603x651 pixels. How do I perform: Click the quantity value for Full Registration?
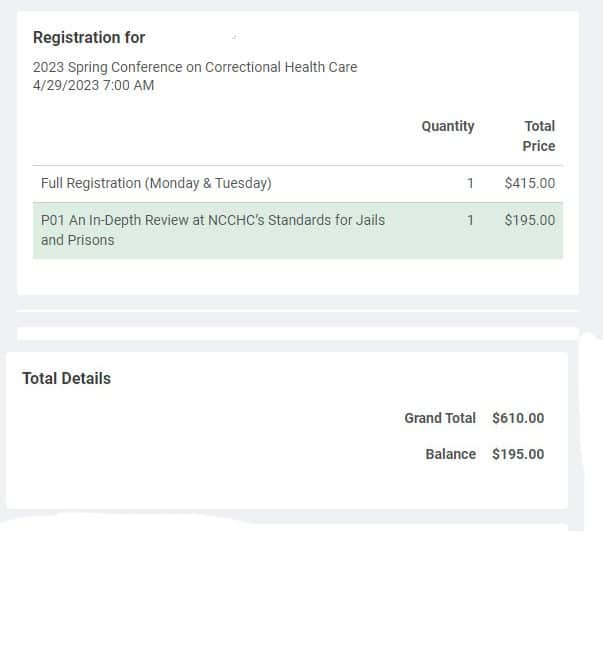[470, 183]
